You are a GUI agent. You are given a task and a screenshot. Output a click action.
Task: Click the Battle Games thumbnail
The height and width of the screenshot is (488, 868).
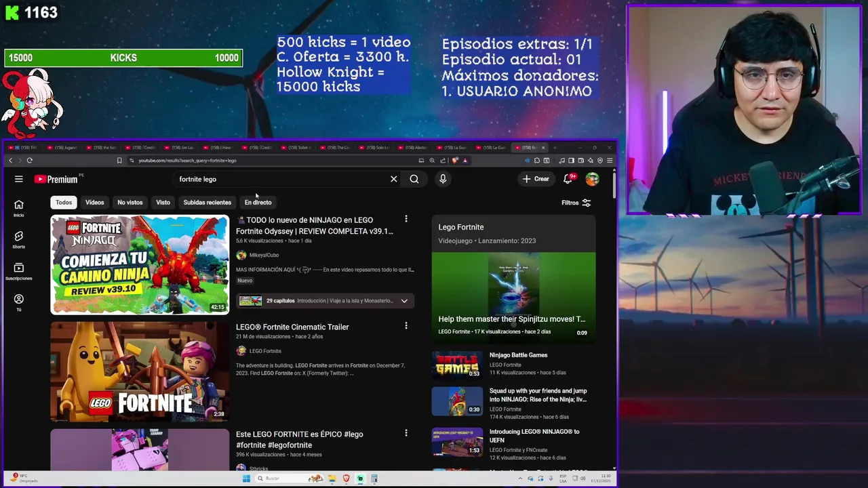click(458, 365)
